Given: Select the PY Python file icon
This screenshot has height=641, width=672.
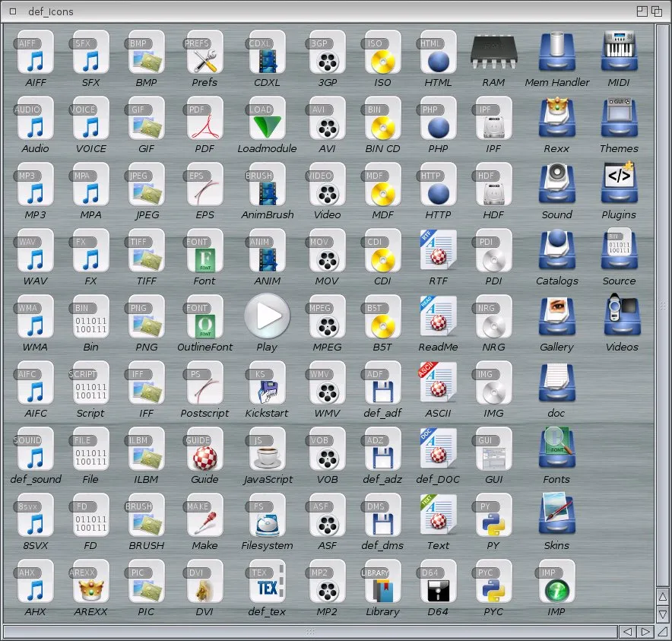Looking at the screenshot, I should (x=493, y=516).
